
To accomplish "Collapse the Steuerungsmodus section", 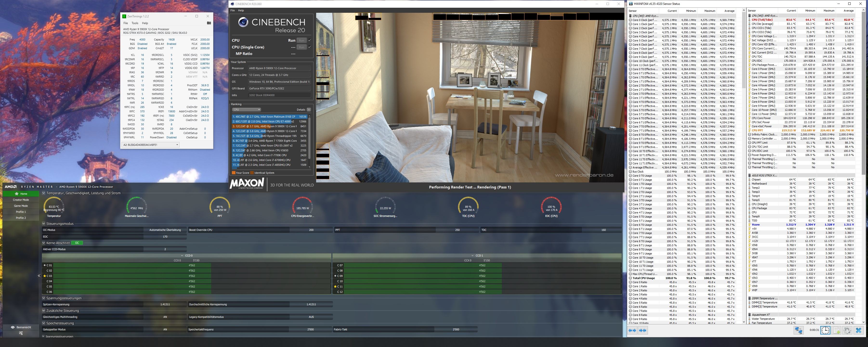I will 44,224.
